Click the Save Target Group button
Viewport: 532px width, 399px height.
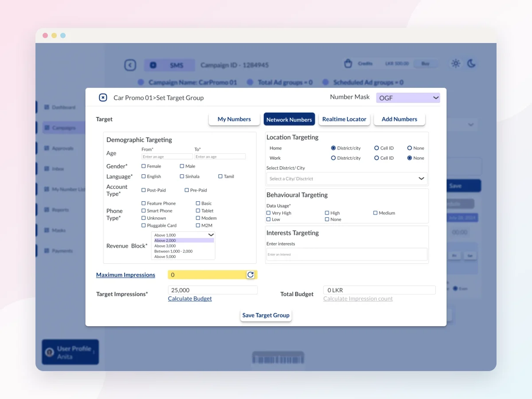pos(266,315)
